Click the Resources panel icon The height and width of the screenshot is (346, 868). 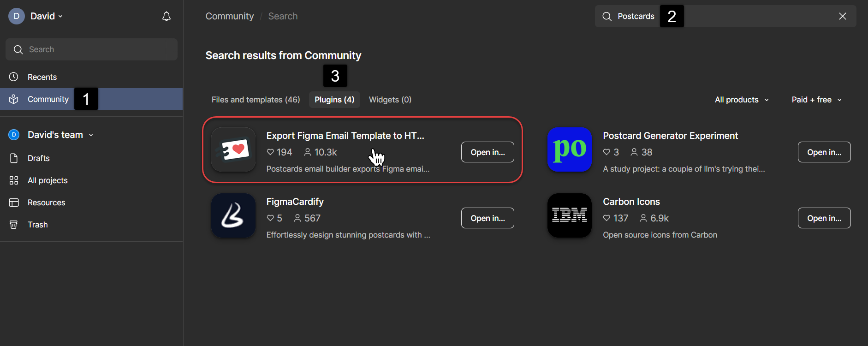14,203
